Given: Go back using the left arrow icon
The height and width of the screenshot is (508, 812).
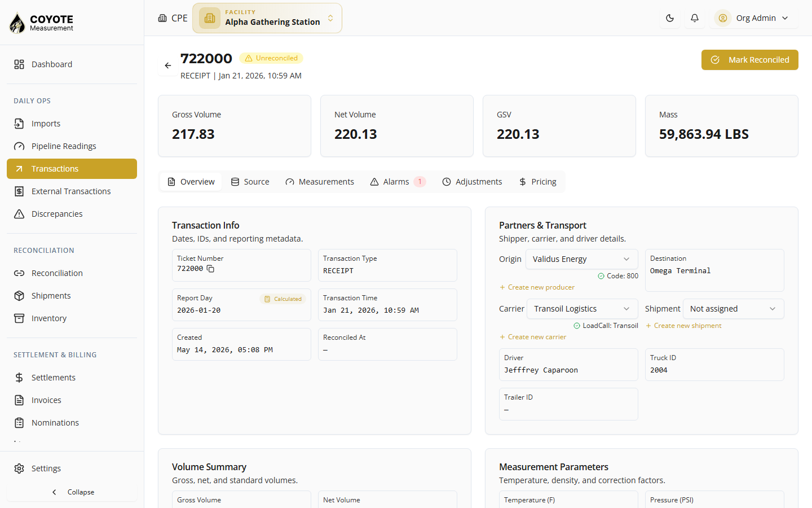Looking at the screenshot, I should (167, 65).
